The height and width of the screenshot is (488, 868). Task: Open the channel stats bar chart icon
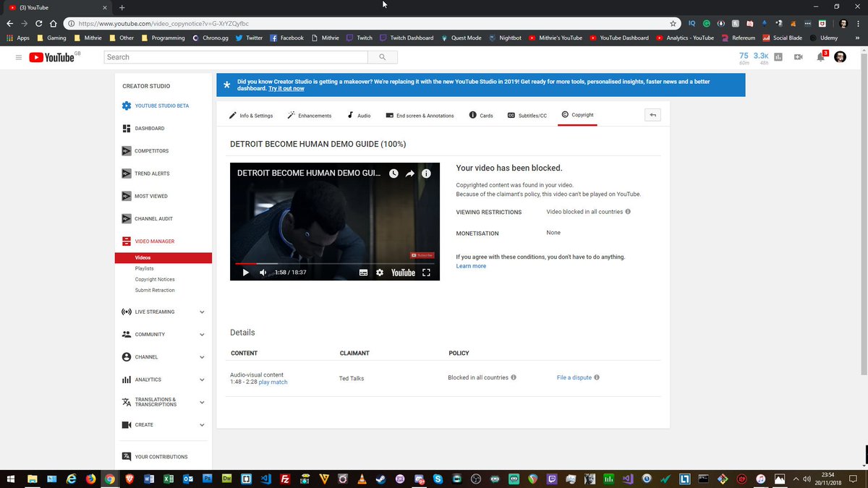pyautogui.click(x=778, y=57)
